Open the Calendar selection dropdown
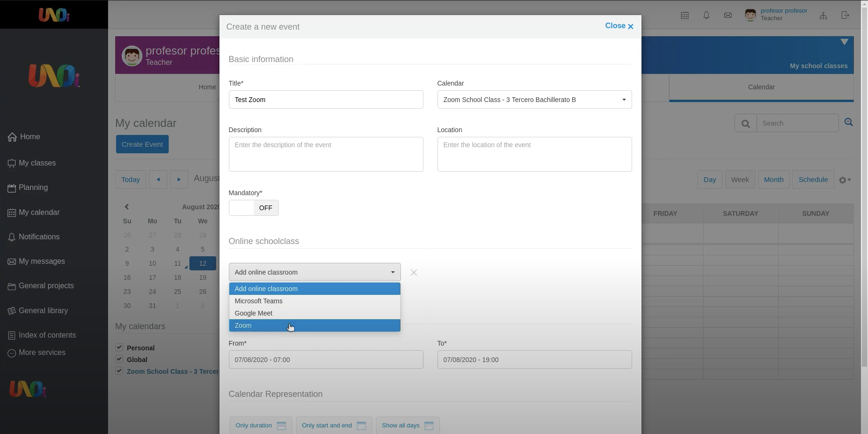 click(x=534, y=100)
